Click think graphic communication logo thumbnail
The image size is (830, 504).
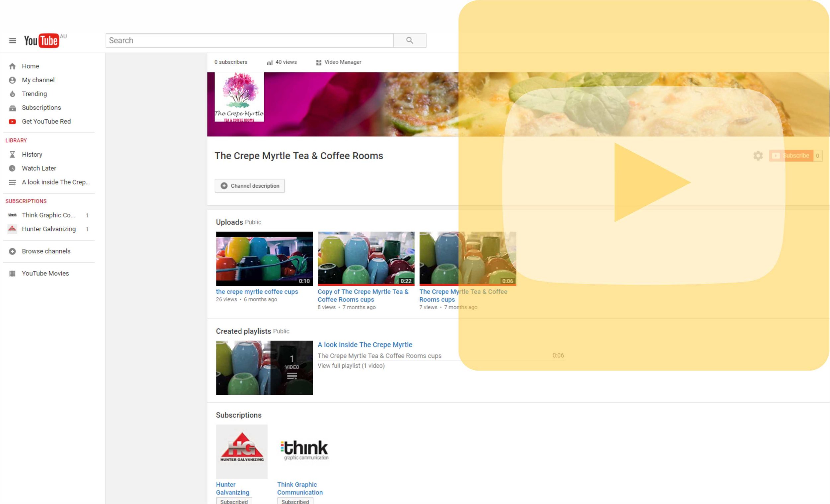tap(304, 450)
